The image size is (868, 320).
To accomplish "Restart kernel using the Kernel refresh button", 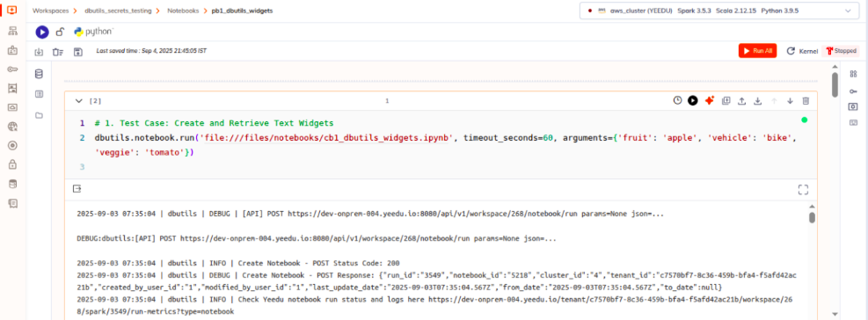I will coord(802,50).
